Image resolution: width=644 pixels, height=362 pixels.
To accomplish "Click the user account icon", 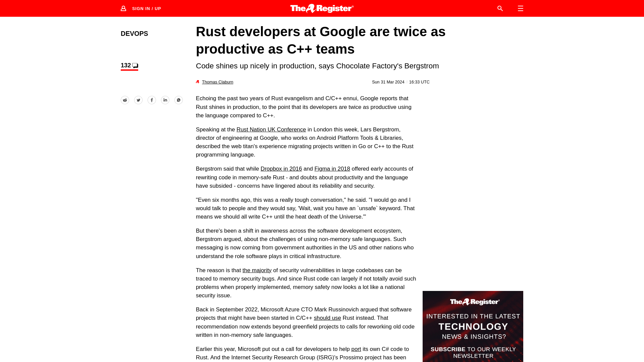I will [123, 8].
